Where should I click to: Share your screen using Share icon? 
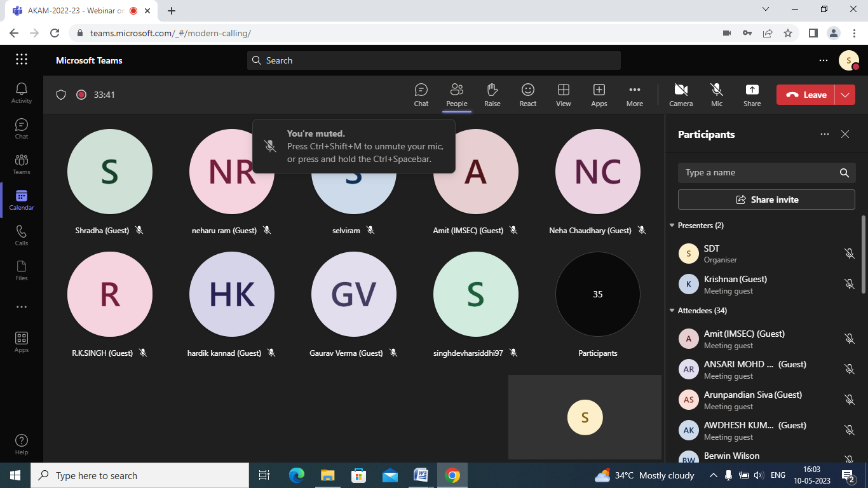tap(752, 95)
